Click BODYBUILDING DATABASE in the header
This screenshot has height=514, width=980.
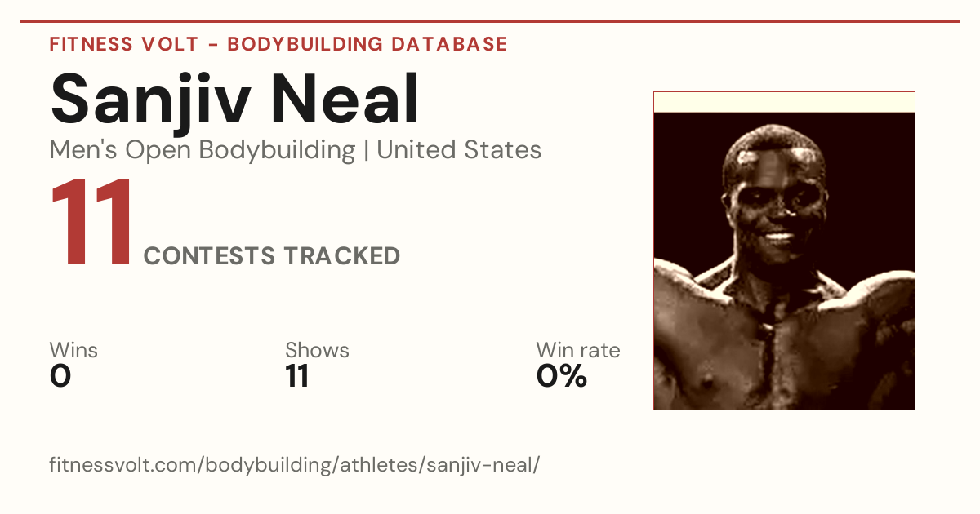pos(367,44)
